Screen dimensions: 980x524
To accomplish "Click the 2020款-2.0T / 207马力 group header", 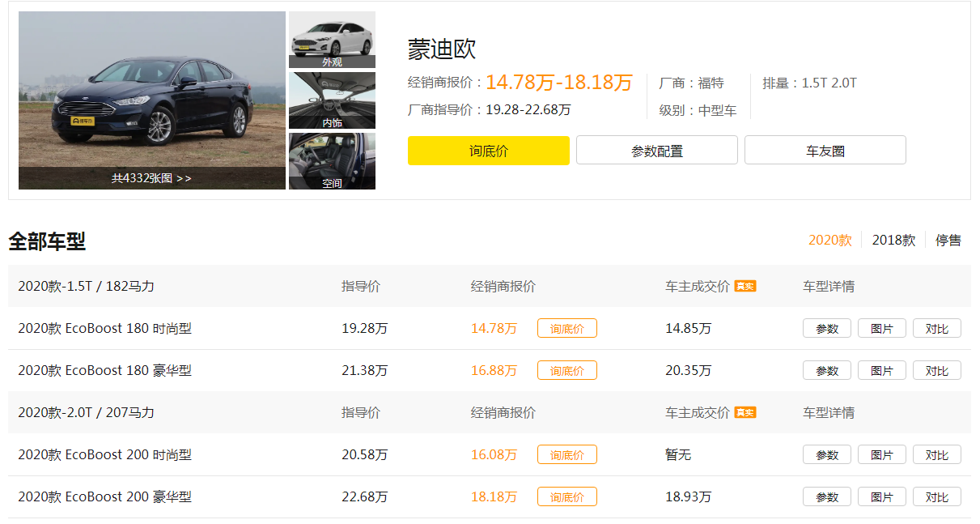I will (86, 413).
